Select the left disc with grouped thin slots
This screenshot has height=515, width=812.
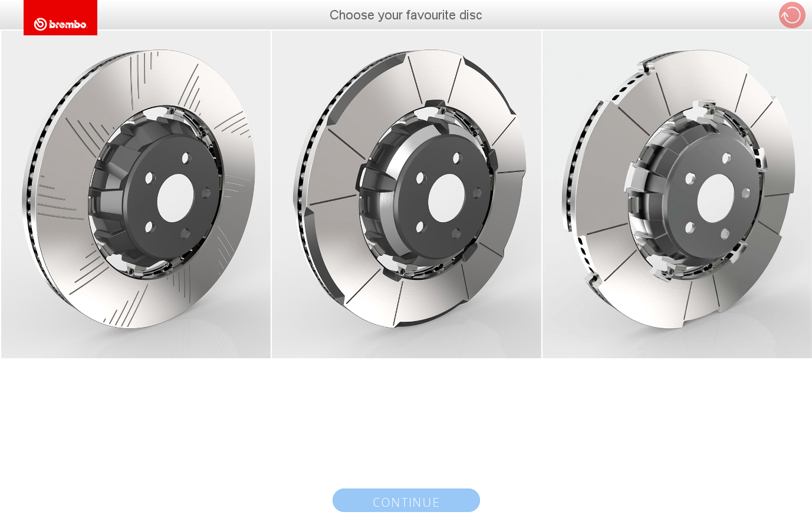pyautogui.click(x=136, y=194)
